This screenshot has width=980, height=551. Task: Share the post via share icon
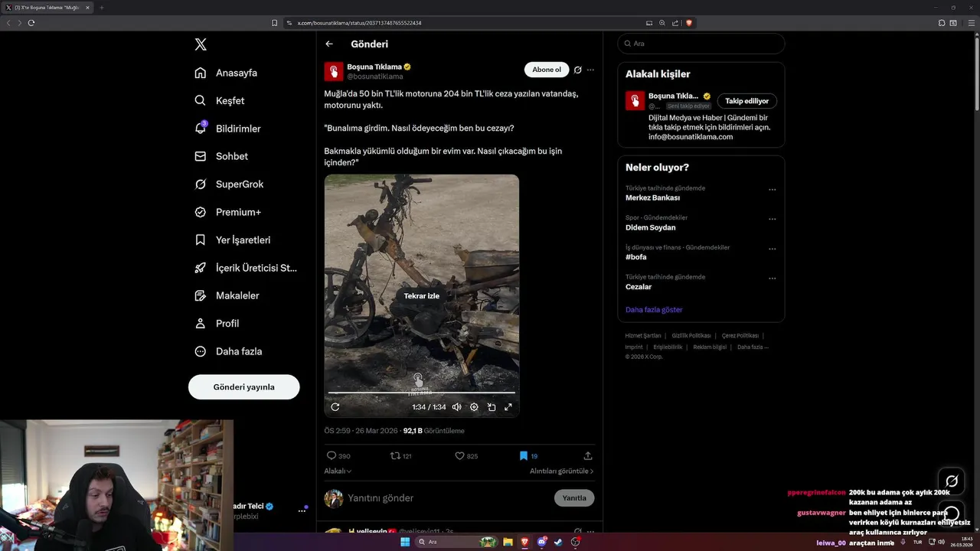[588, 455]
